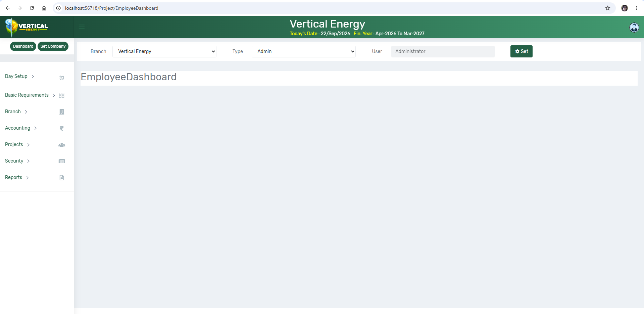The height and width of the screenshot is (314, 644).
Task: Click the Branch building icon
Action: [62, 112]
